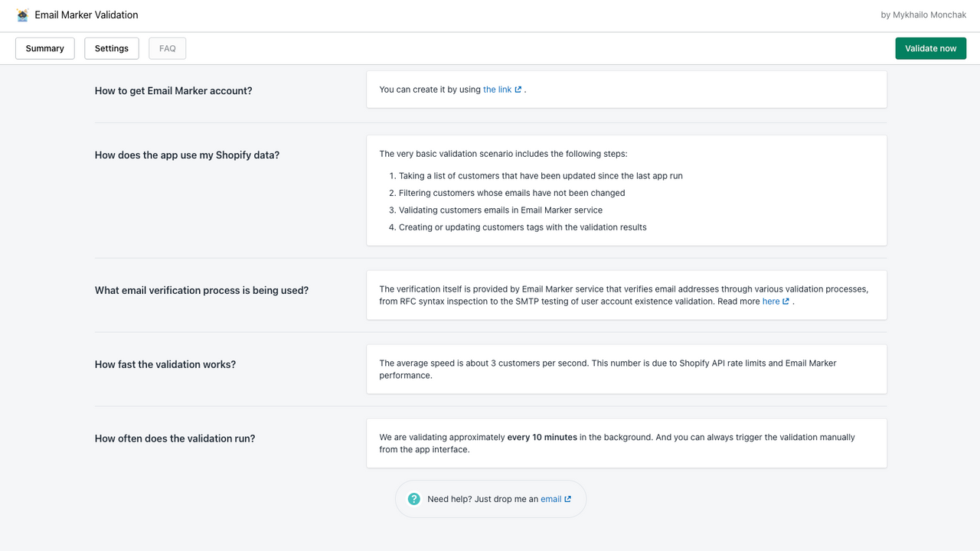Image resolution: width=980 pixels, height=551 pixels.
Task: Click 'by Mykhailo Monchak' author text
Action: coord(923,15)
